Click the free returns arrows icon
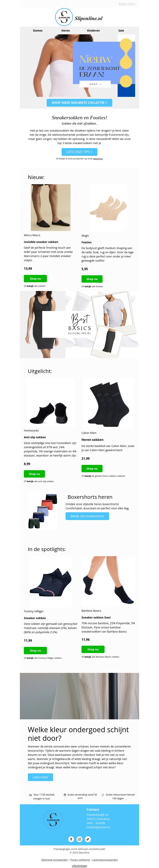Screen dimensions: 159x868 click(103, 795)
